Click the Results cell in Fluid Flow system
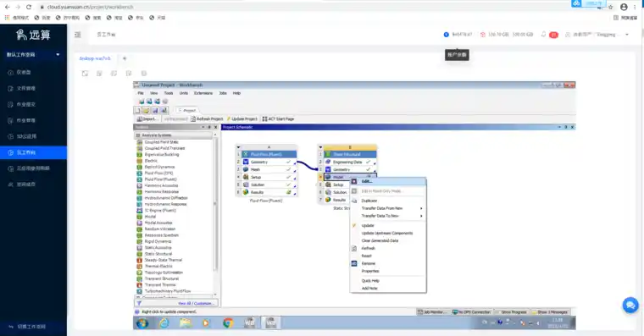Image resolution: width=644 pixels, height=336 pixels. [266, 192]
